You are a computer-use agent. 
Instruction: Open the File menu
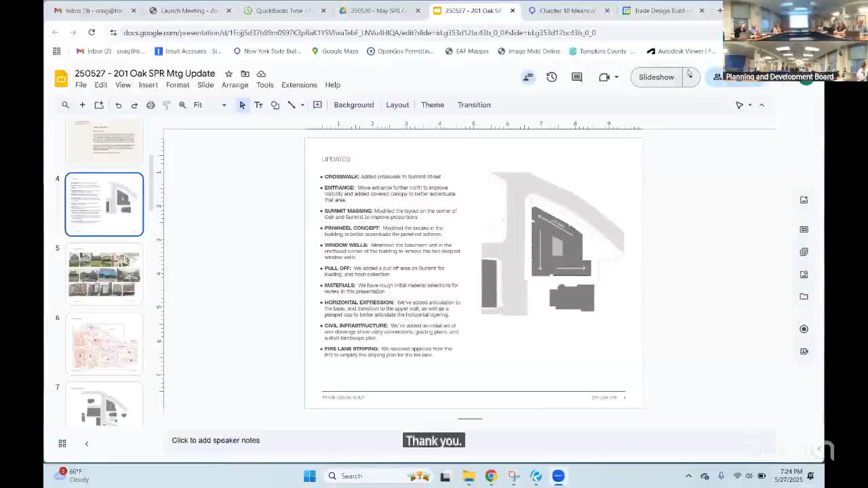coord(81,85)
